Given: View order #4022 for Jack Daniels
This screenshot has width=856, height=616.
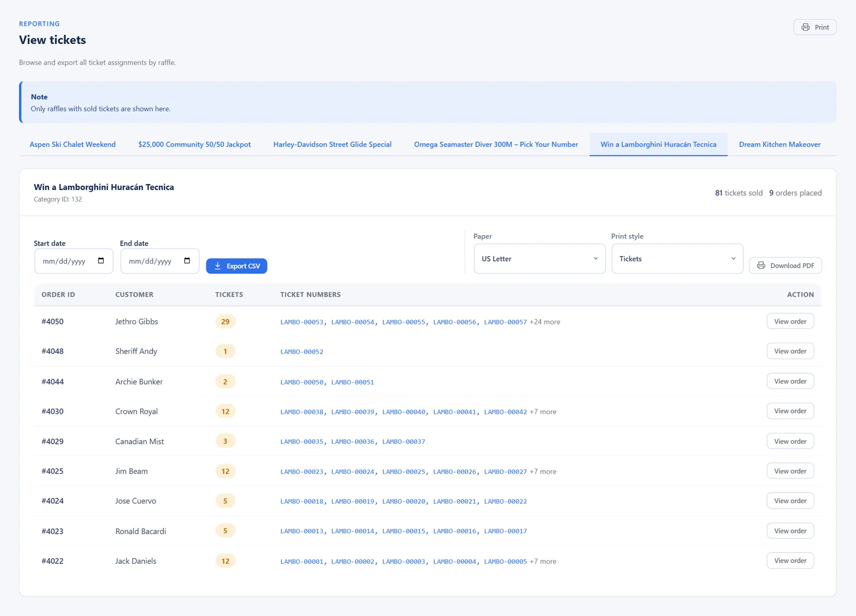Looking at the screenshot, I should [790, 560].
